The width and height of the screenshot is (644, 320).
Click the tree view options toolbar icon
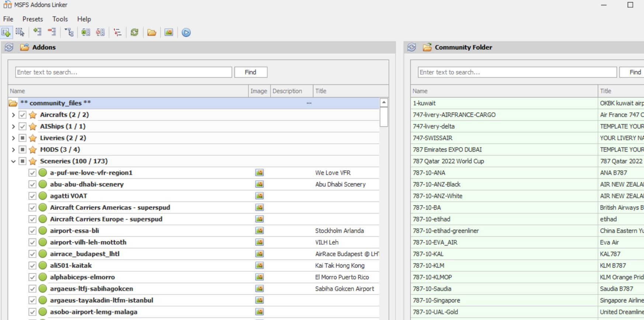(x=69, y=32)
